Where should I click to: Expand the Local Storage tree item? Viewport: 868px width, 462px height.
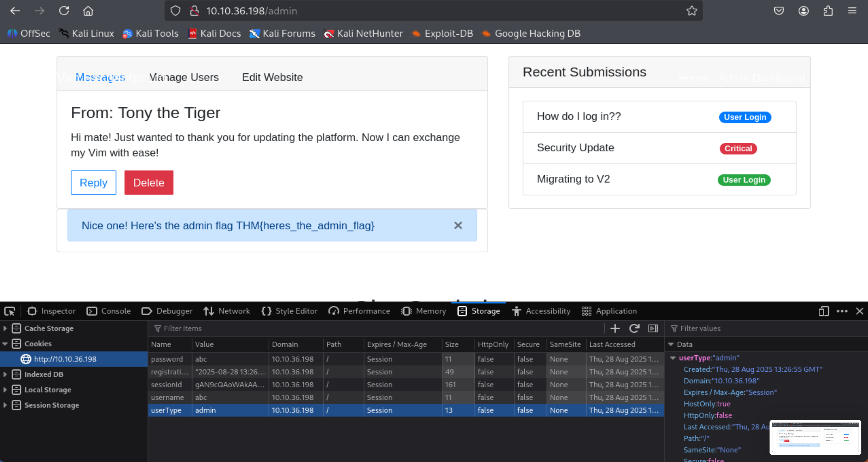coord(5,390)
